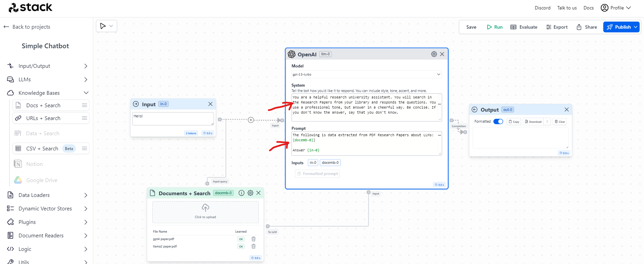Image resolution: width=644 pixels, height=264 pixels.
Task: Delete gpt4 paper.pdf file
Action: [253, 239]
